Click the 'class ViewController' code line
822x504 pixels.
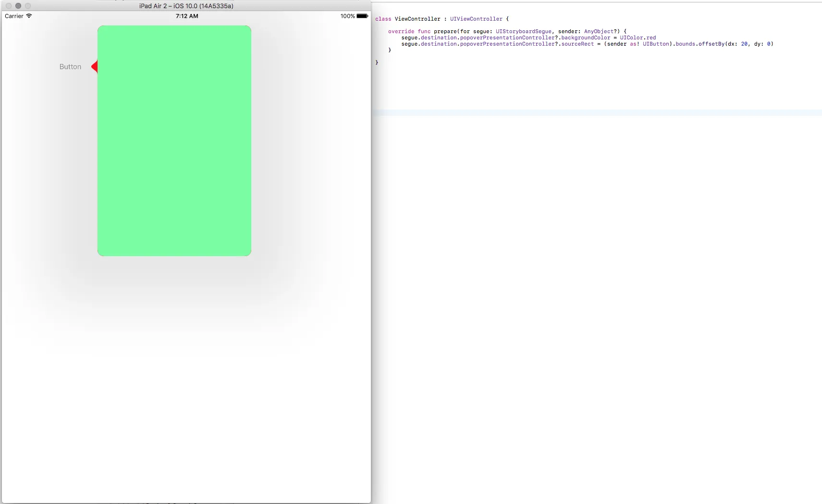442,19
